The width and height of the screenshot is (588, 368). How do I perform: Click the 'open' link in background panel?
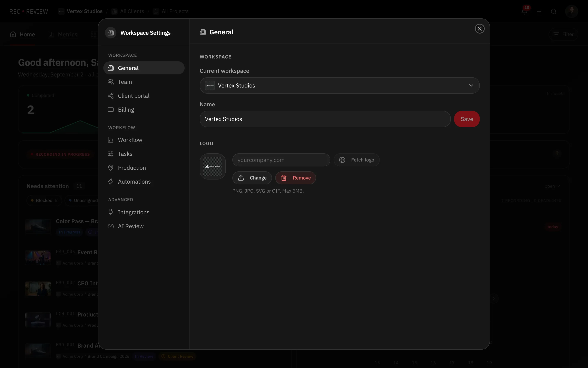(x=552, y=186)
